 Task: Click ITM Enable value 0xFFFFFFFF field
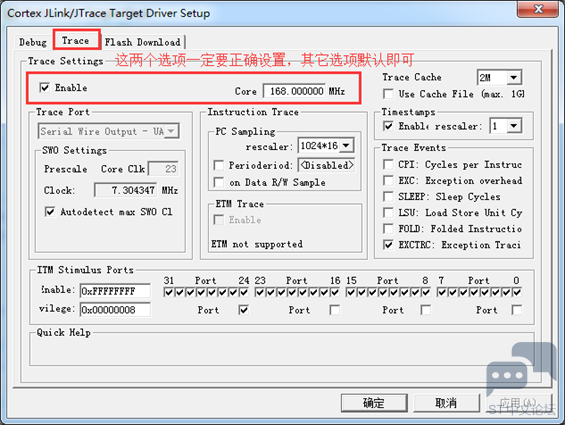point(115,291)
